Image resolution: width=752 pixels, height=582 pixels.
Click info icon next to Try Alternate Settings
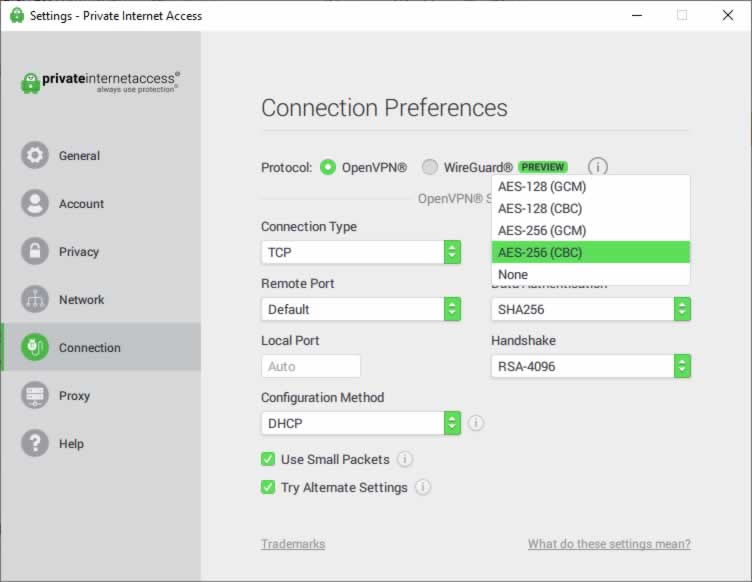click(x=423, y=487)
